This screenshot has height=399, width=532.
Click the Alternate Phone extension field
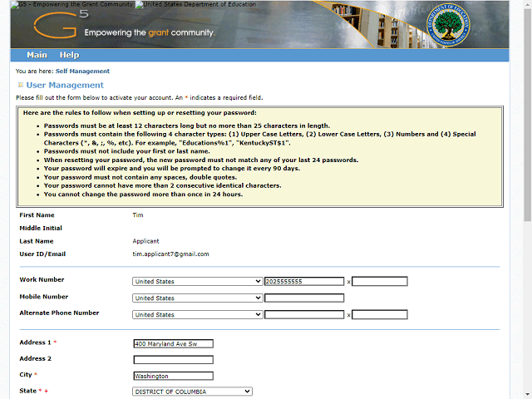[380, 315]
